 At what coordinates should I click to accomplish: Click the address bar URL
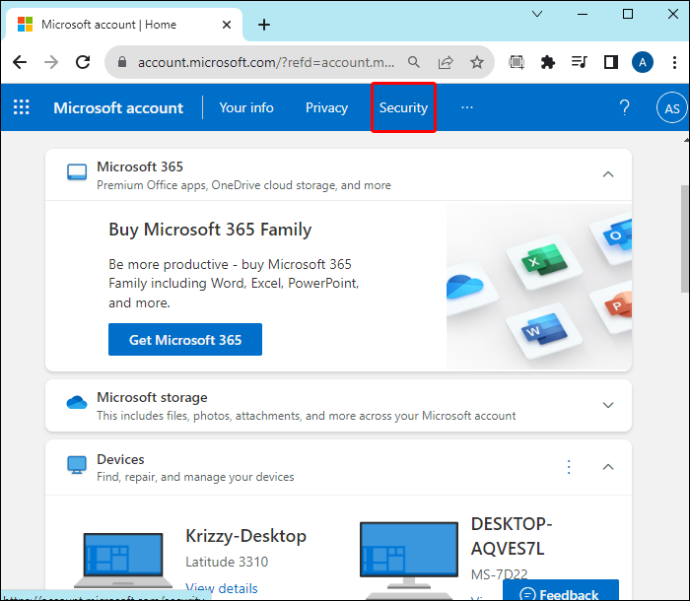coord(266,62)
